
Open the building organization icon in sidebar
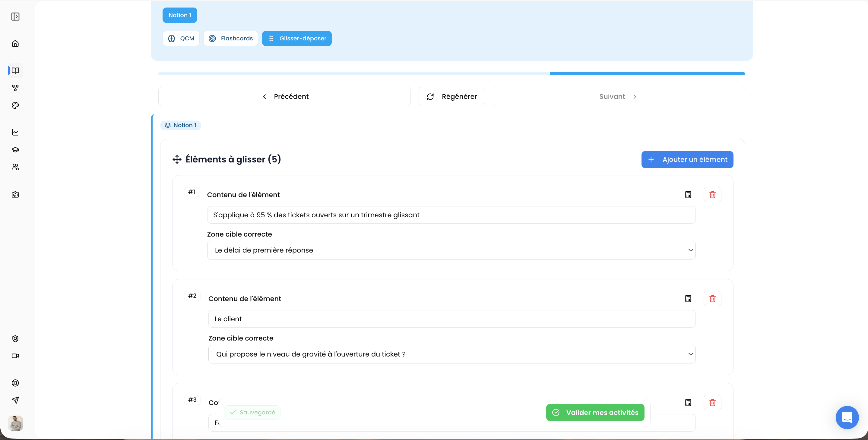point(15,194)
